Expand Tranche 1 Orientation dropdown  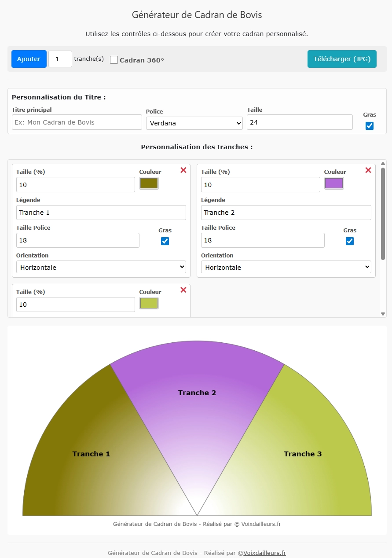coord(101,267)
